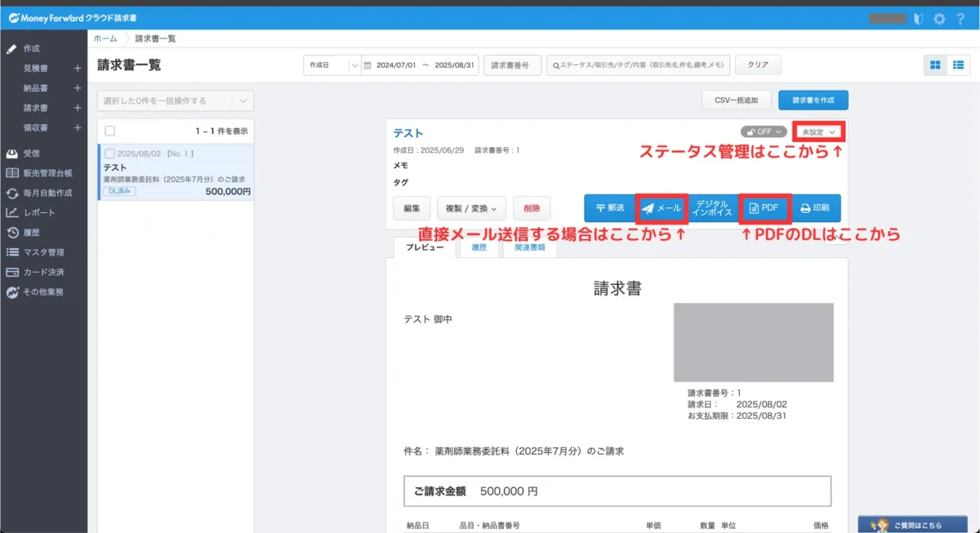Open the 作成日 date type dropdown

(332, 65)
